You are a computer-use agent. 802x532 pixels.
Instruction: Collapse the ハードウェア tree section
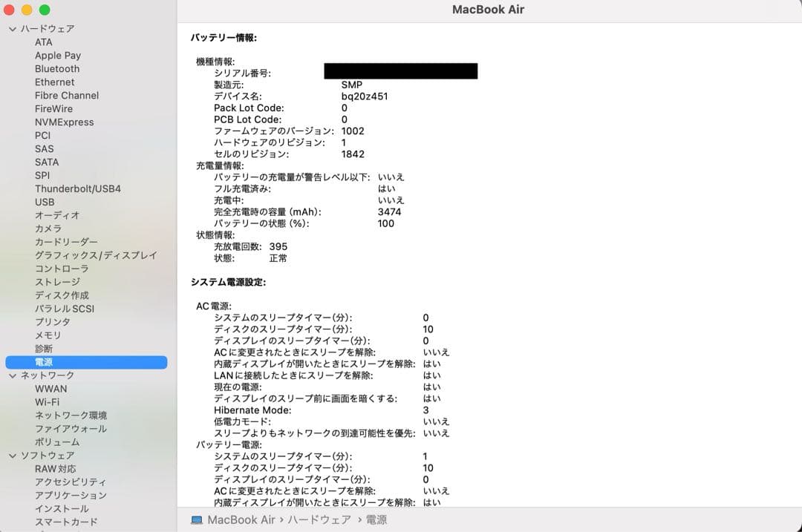click(x=13, y=28)
